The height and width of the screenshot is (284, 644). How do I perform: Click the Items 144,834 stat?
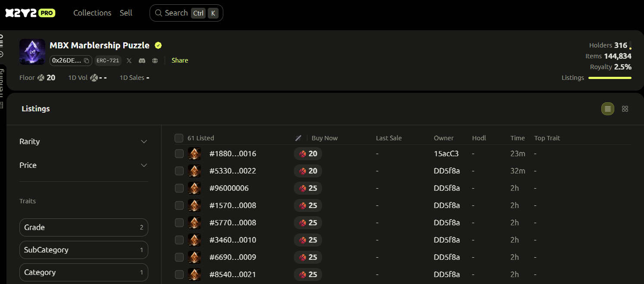point(608,56)
